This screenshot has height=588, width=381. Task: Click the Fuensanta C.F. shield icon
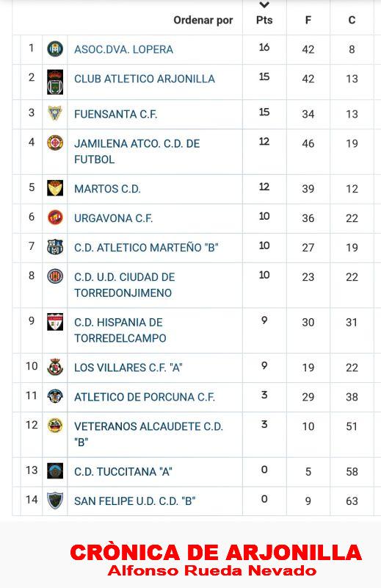(55, 113)
